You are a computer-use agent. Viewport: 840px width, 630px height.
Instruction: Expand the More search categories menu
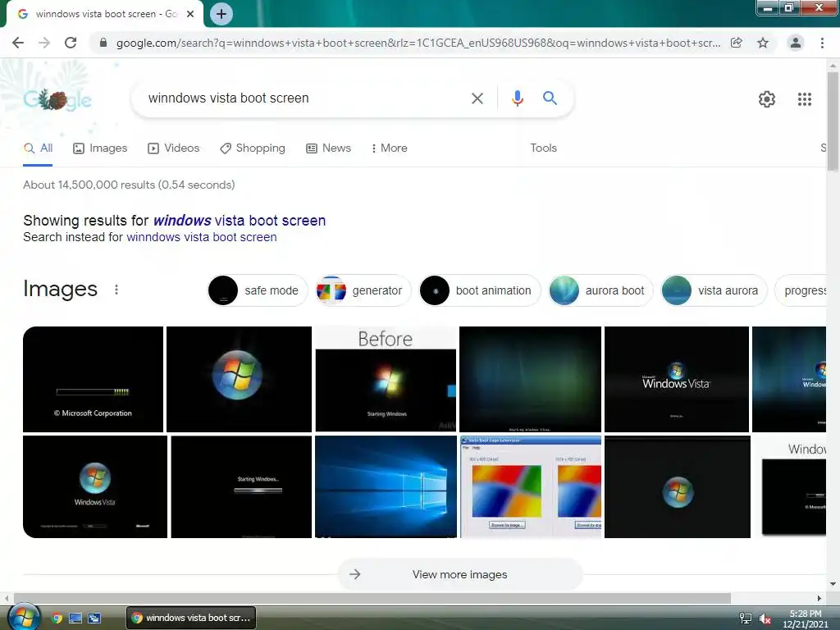point(390,148)
